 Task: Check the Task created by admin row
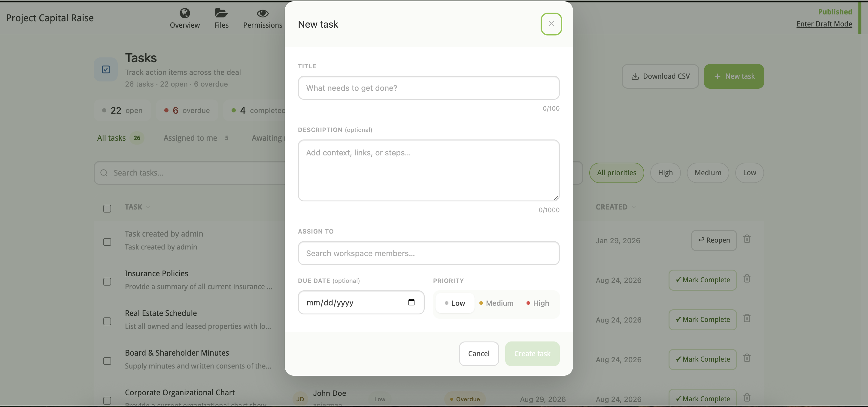pyautogui.click(x=107, y=242)
